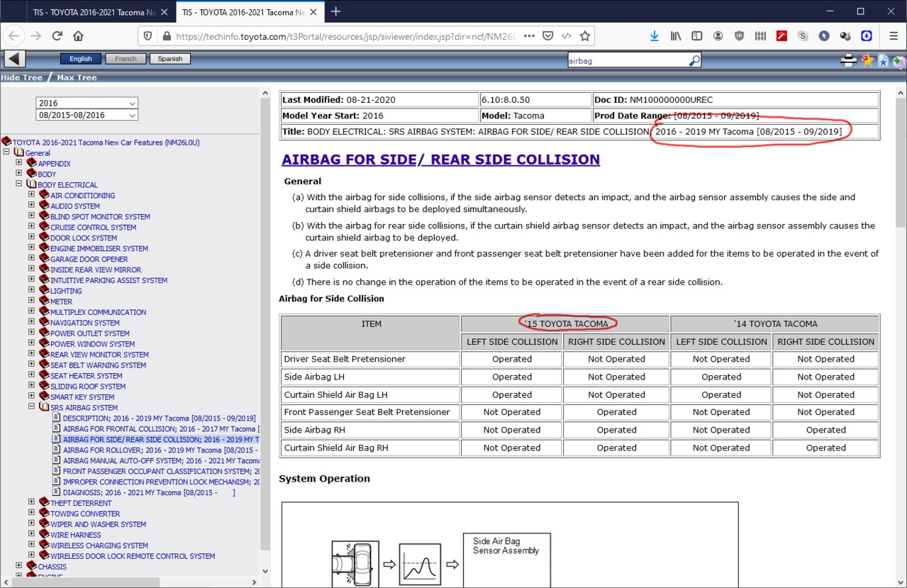Click the red magic wand extension
Image resolution: width=907 pixels, height=588 pixels.
pos(781,36)
